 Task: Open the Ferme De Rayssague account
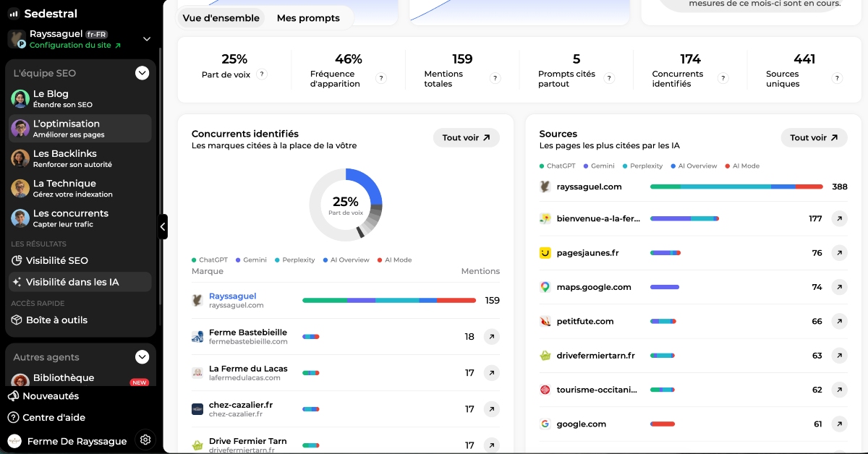69,441
